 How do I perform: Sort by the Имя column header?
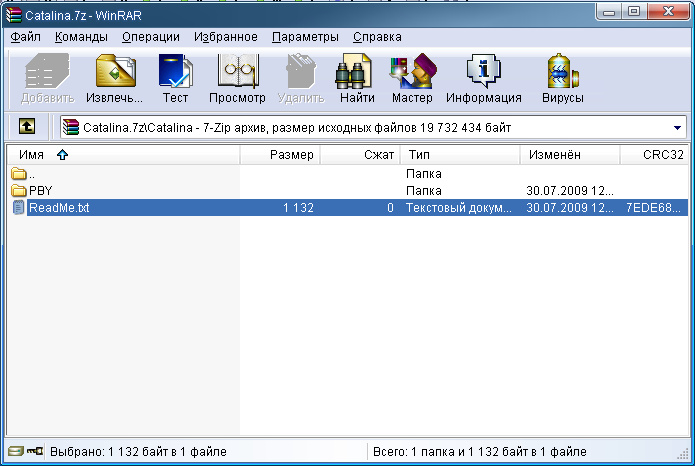[x=123, y=155]
